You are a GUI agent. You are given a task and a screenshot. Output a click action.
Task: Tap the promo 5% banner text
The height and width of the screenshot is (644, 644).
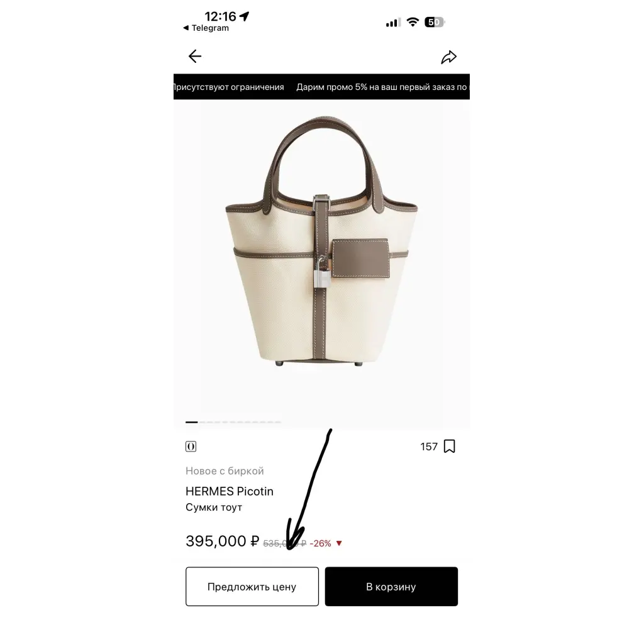[x=382, y=87]
